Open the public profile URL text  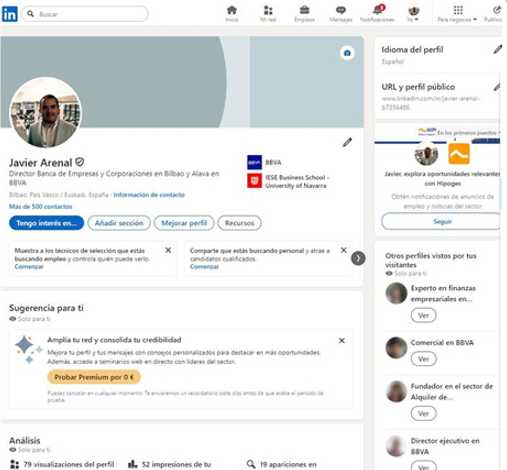(x=430, y=103)
